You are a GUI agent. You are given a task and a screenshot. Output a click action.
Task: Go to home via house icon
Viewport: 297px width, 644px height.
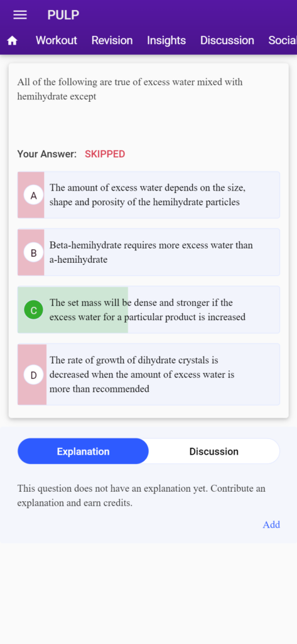point(13,41)
